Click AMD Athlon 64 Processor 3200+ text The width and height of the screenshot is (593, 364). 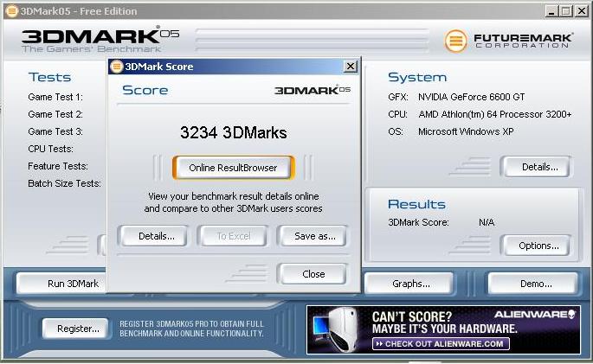(494, 114)
